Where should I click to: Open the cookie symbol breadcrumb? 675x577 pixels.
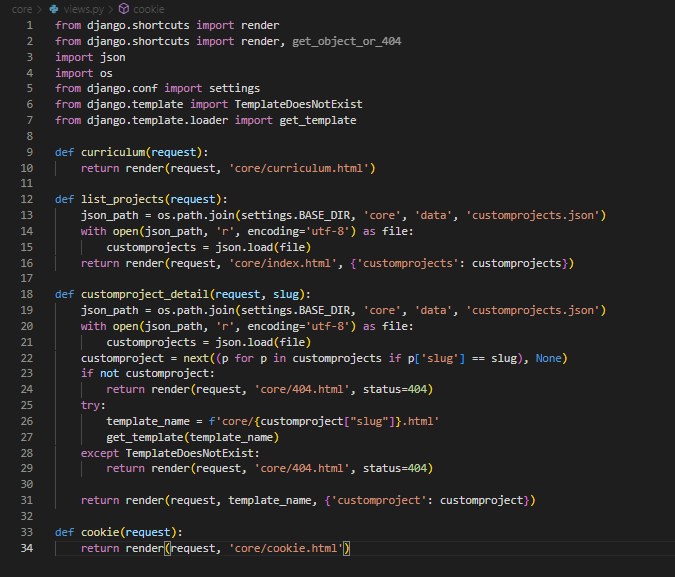(150, 7)
